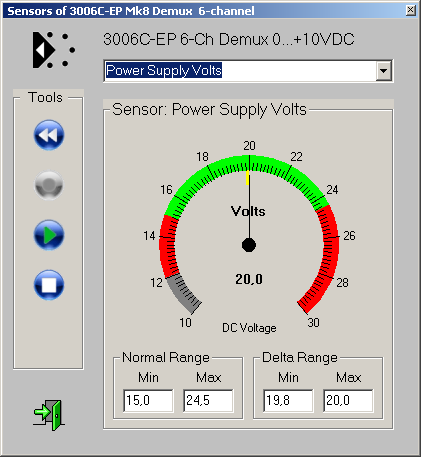Click the gauge needle's black center hub

click(x=249, y=245)
